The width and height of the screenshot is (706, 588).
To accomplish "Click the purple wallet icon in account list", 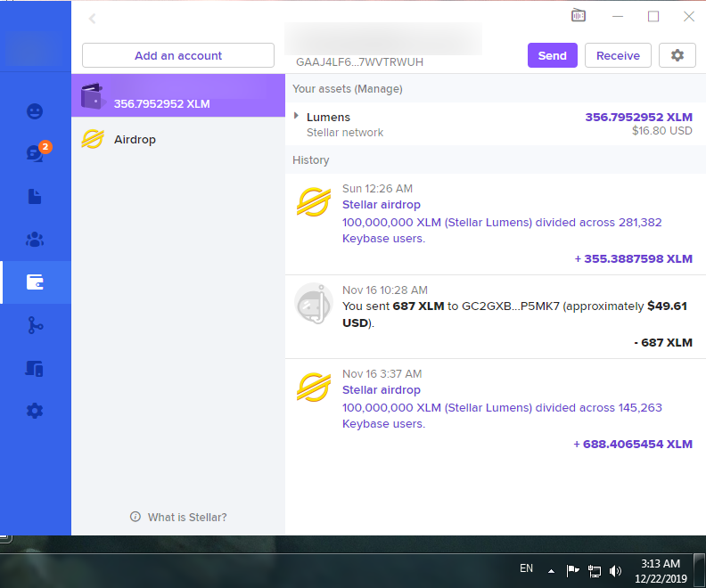I will [x=93, y=96].
